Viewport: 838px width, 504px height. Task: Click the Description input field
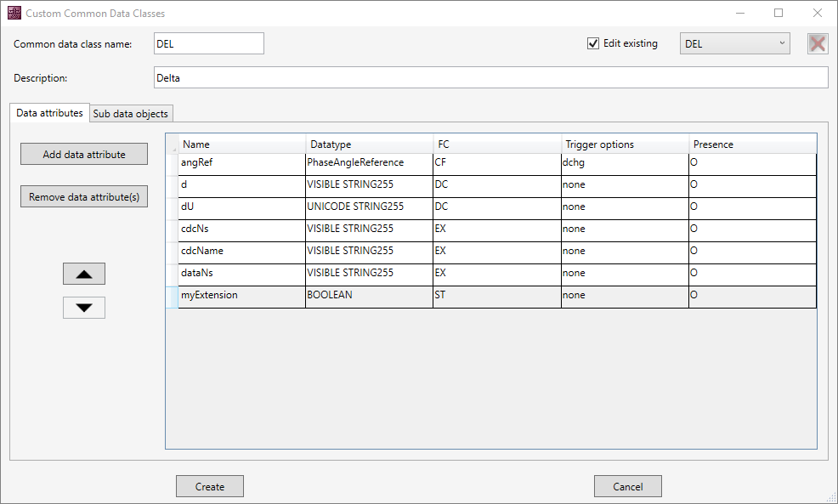coord(490,77)
